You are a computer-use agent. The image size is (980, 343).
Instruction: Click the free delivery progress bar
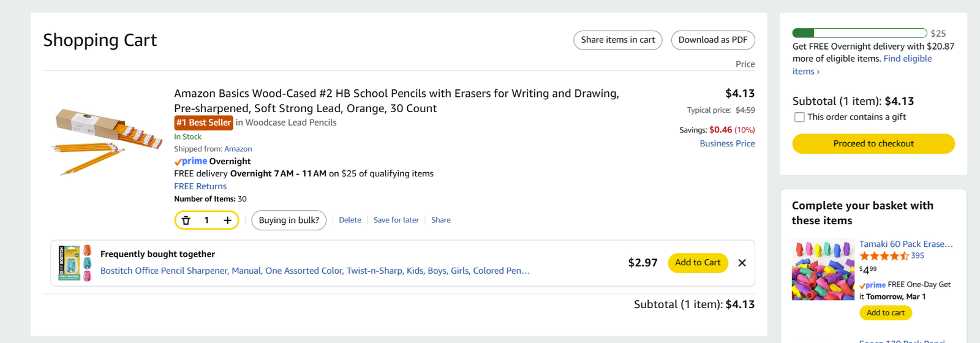coord(859,33)
